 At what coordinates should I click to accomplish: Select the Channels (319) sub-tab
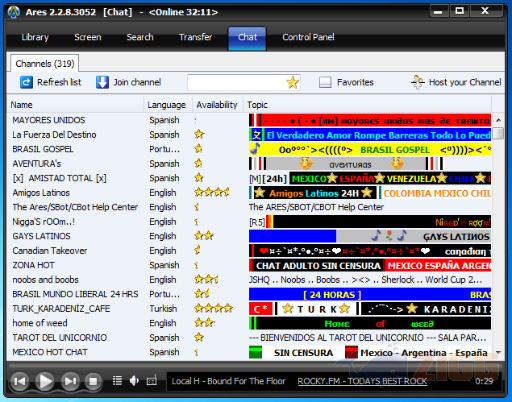[45, 63]
